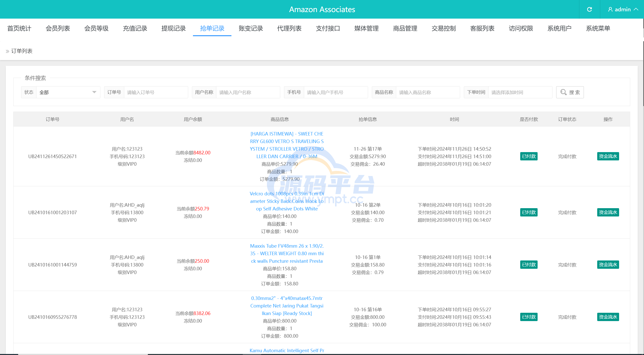Image resolution: width=644 pixels, height=355 pixels.
Task: Open the Complete Net Jaring product link
Action: click(287, 306)
